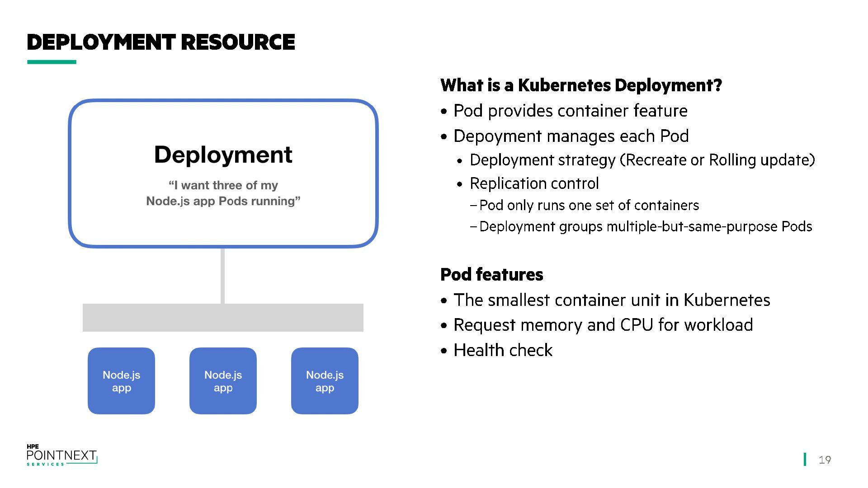Image resolution: width=868 pixels, height=488 pixels.
Task: Click the HPE Pointnext Services logo
Action: coord(61,455)
